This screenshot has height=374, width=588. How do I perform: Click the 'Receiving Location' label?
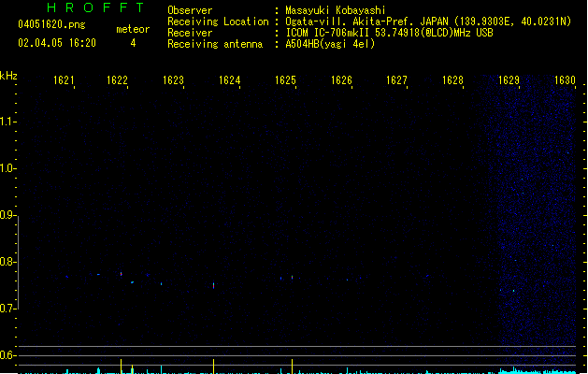tap(218, 22)
